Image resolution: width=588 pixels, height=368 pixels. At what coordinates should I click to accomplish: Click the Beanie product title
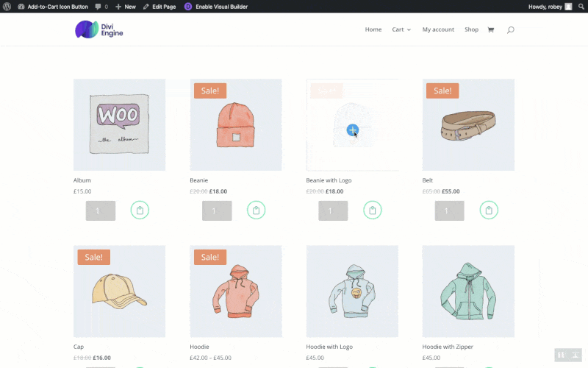coord(198,180)
